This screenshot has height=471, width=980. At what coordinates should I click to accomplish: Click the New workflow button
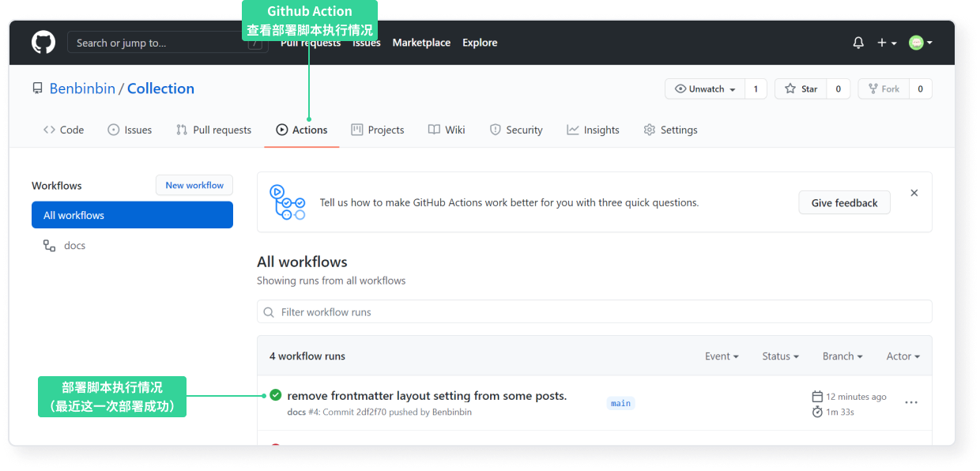coord(194,185)
